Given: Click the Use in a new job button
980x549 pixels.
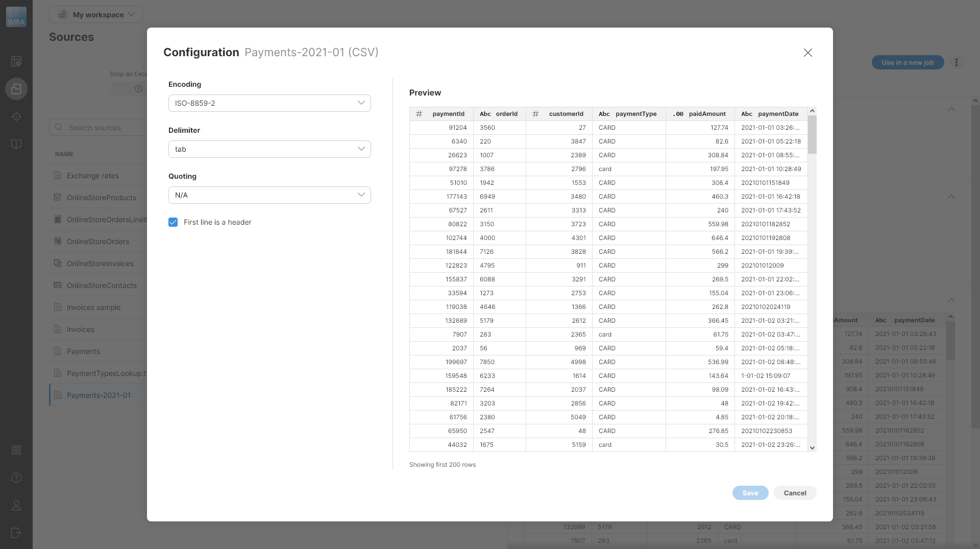Looking at the screenshot, I should click(908, 62).
